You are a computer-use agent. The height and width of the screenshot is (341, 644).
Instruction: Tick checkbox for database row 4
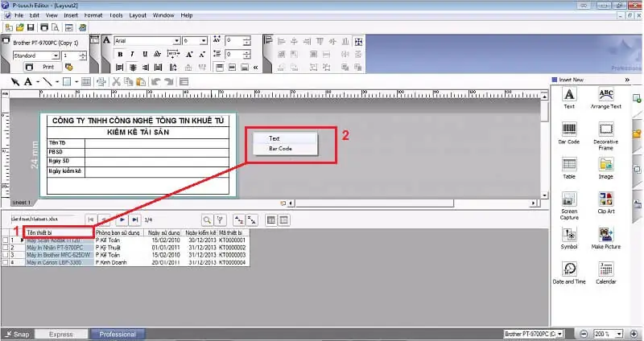[x=6, y=262]
